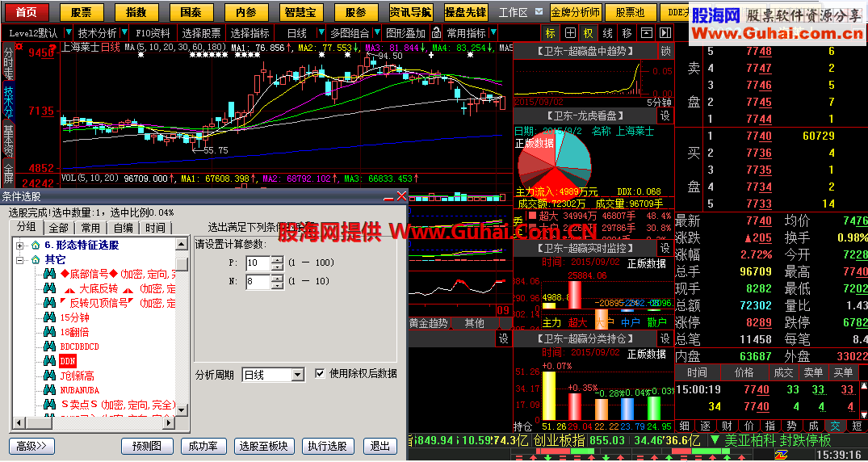Screen dimensions: 868x462
Task: Open 设 settings for 超赢分类持仓 panel
Action: [665, 338]
